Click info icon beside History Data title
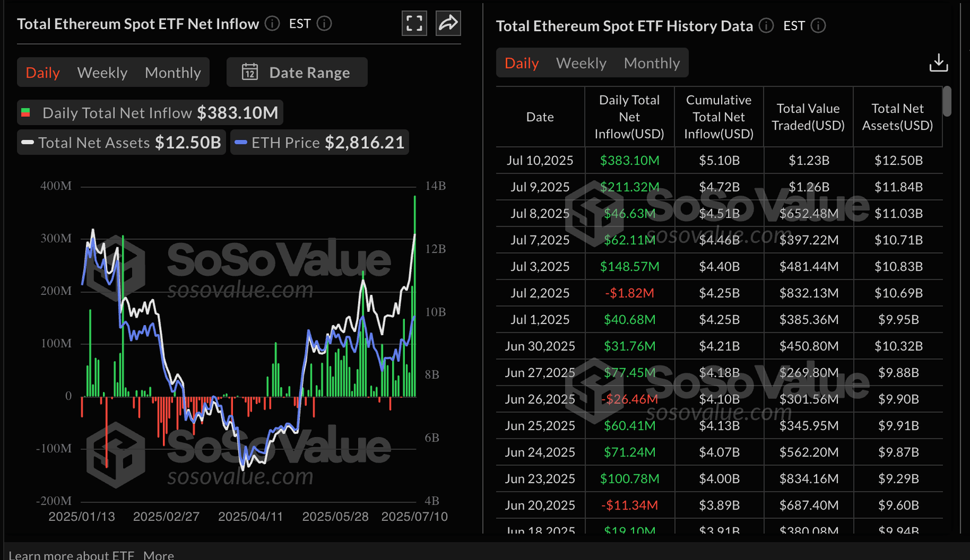Image resolution: width=970 pixels, height=560 pixels. [x=766, y=26]
